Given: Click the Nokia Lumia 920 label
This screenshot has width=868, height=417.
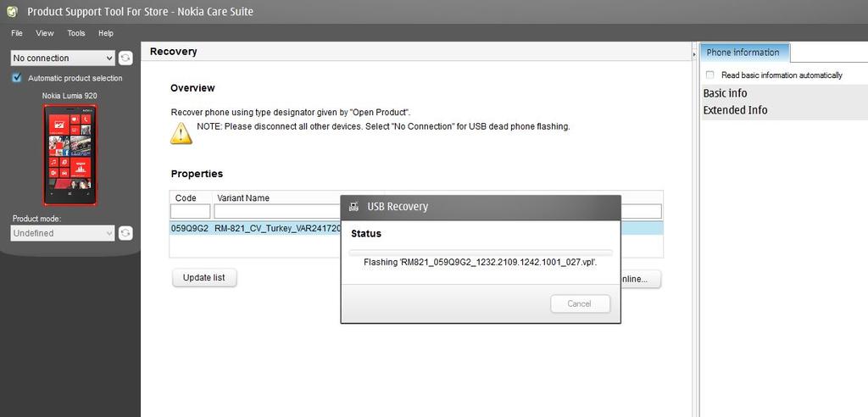Looking at the screenshot, I should [x=70, y=96].
